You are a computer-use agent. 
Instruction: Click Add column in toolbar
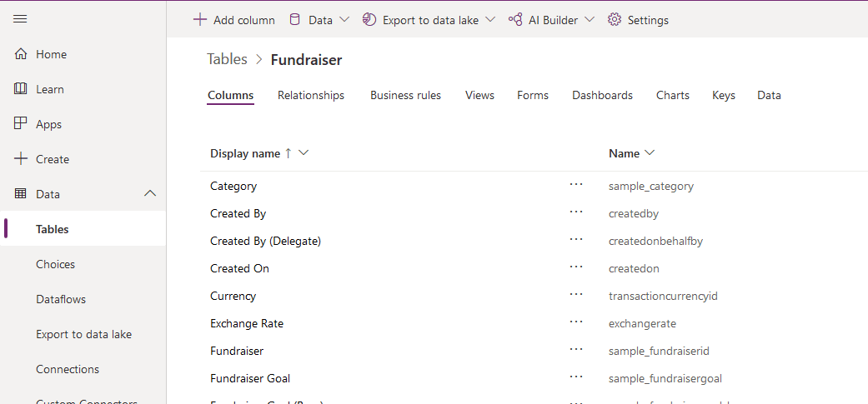click(x=234, y=20)
